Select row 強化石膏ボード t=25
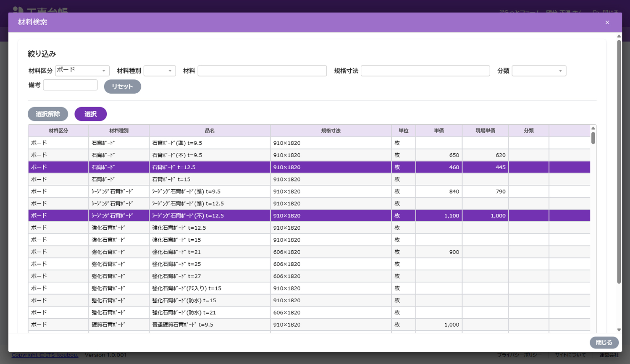This screenshot has width=630, height=364. pyautogui.click(x=309, y=264)
